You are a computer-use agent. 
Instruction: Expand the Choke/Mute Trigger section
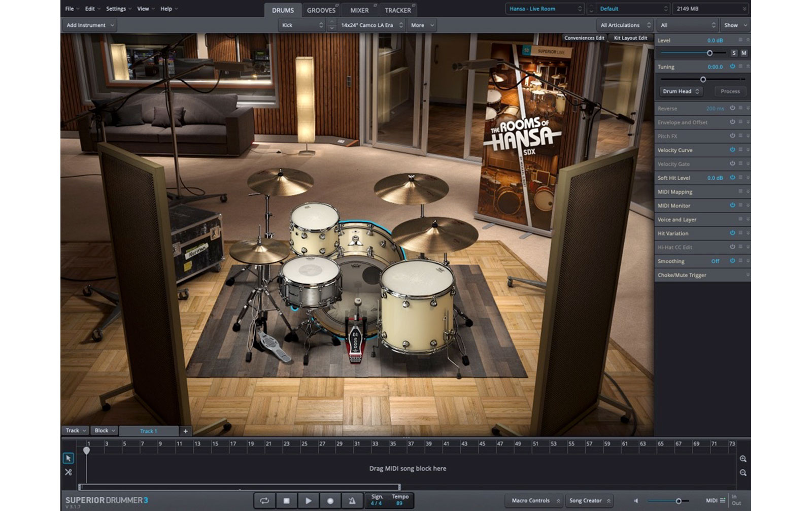click(748, 275)
